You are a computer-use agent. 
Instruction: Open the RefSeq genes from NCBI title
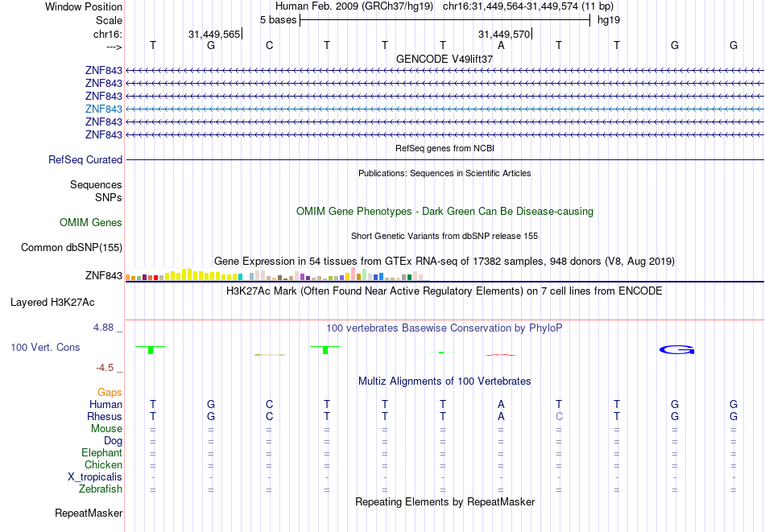(445, 148)
